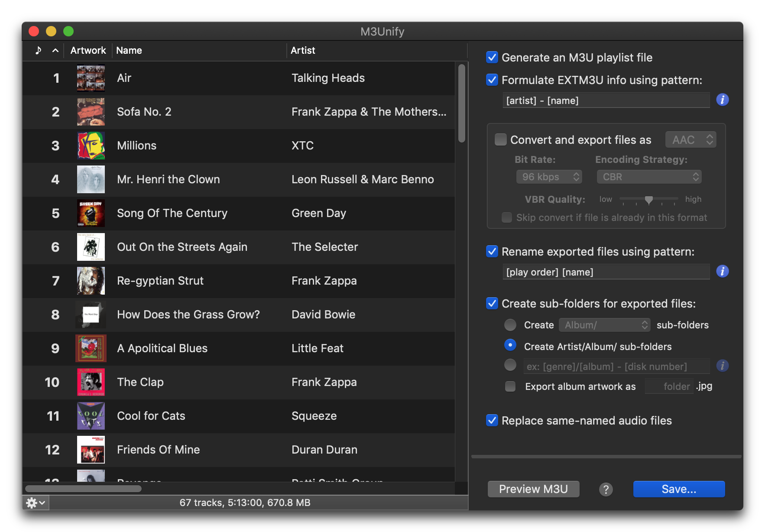Open the gear action menu

coord(36,503)
